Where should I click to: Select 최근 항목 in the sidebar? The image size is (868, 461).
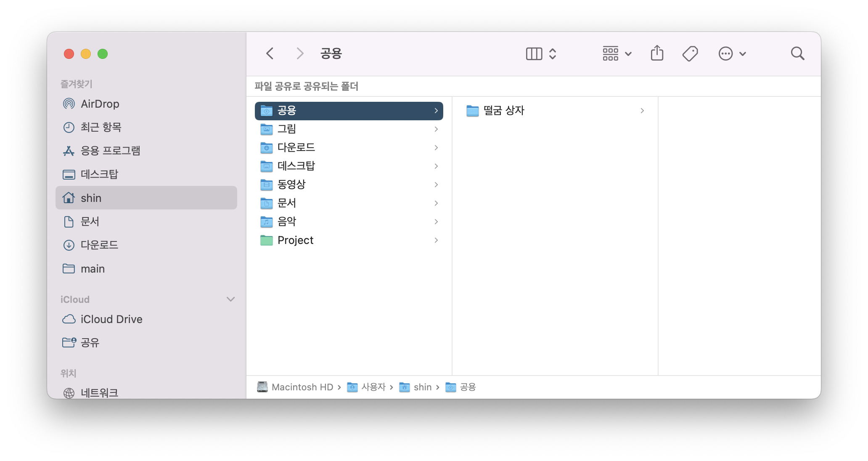tap(101, 127)
